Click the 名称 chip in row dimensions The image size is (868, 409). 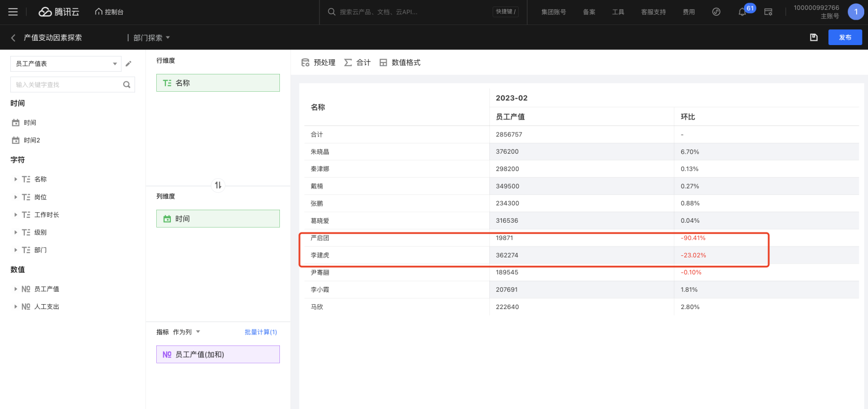tap(218, 83)
